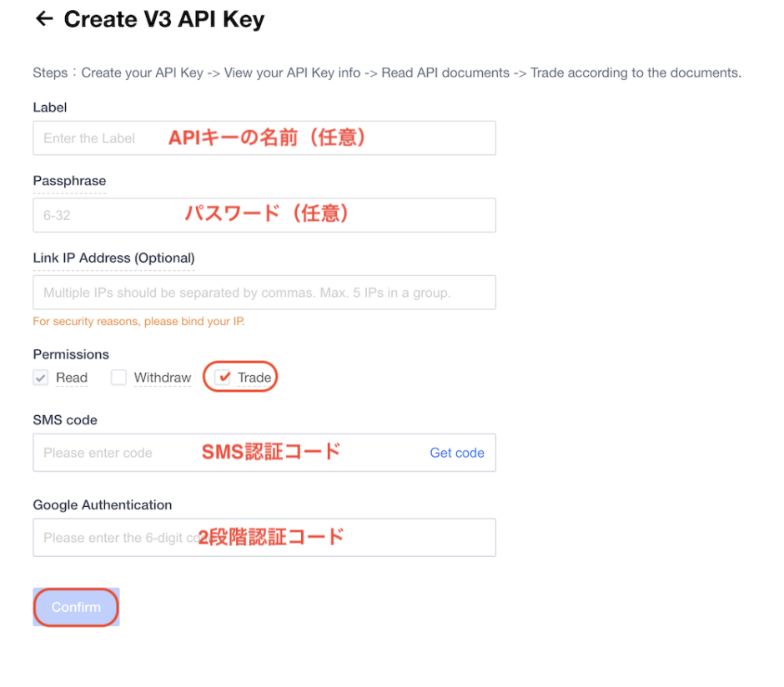
Task: Click the Label input field
Action: tap(264, 138)
